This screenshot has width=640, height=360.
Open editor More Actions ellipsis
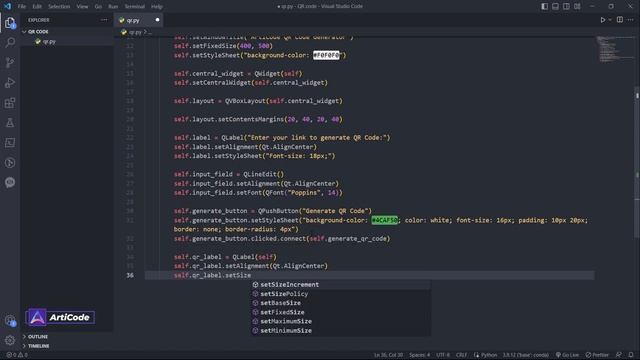pos(631,20)
